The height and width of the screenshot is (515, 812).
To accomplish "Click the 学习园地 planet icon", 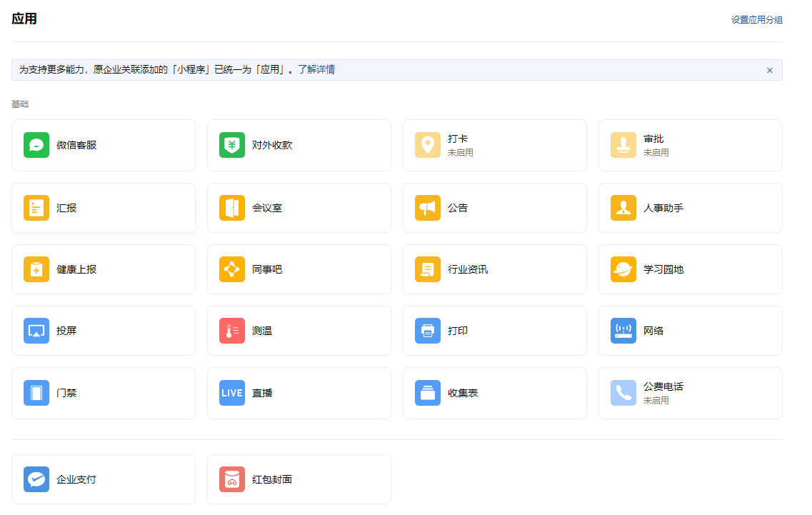I will click(x=623, y=269).
